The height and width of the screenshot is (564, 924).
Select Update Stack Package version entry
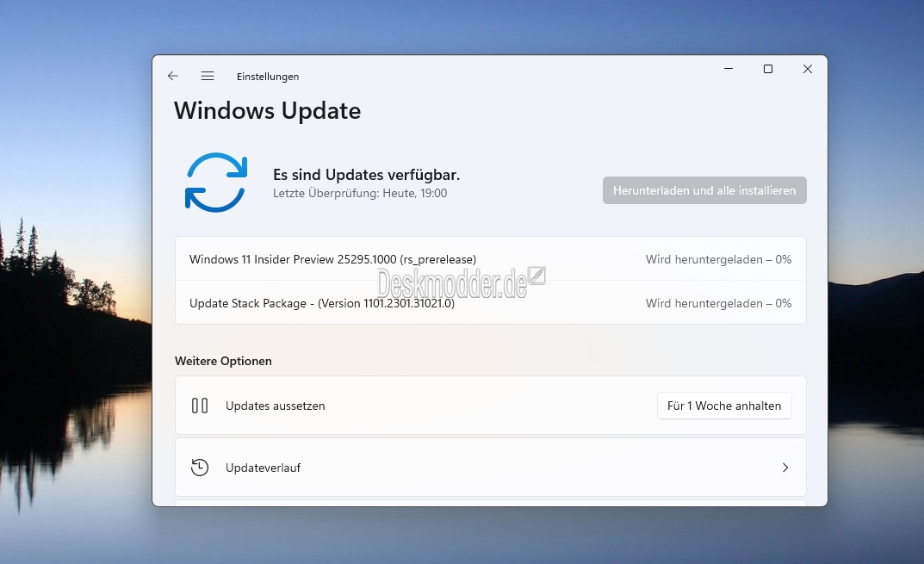pos(490,303)
